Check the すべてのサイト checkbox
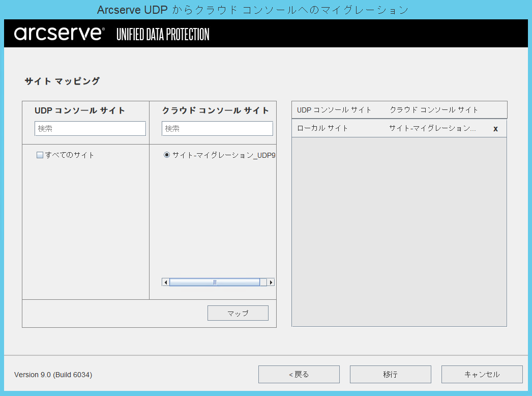Image resolution: width=532 pixels, height=396 pixels. tap(40, 155)
